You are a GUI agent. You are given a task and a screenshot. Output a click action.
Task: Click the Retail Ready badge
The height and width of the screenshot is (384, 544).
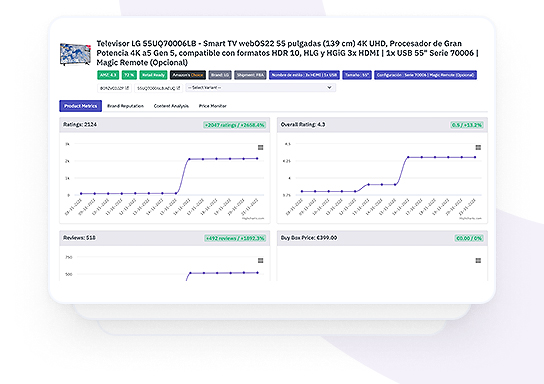click(x=153, y=75)
